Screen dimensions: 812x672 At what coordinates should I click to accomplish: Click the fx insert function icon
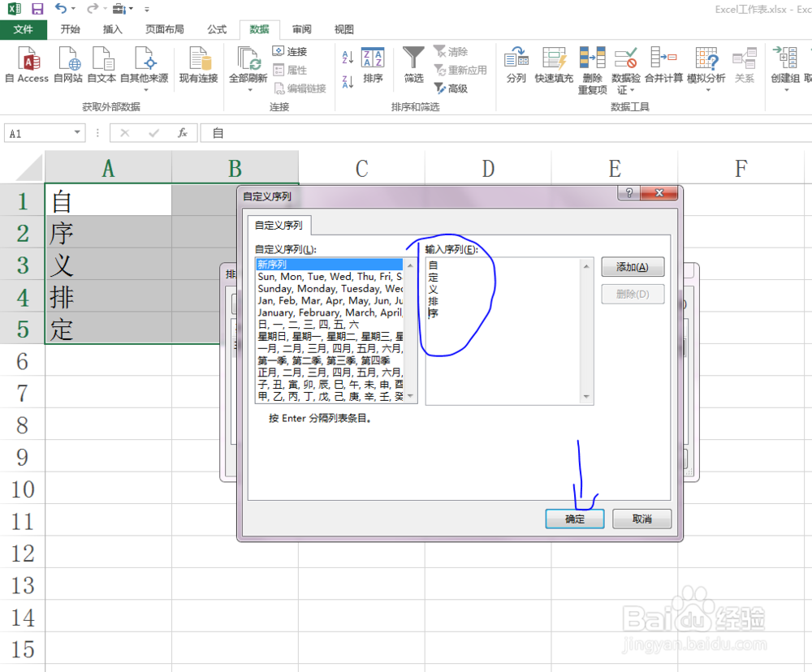point(182,133)
